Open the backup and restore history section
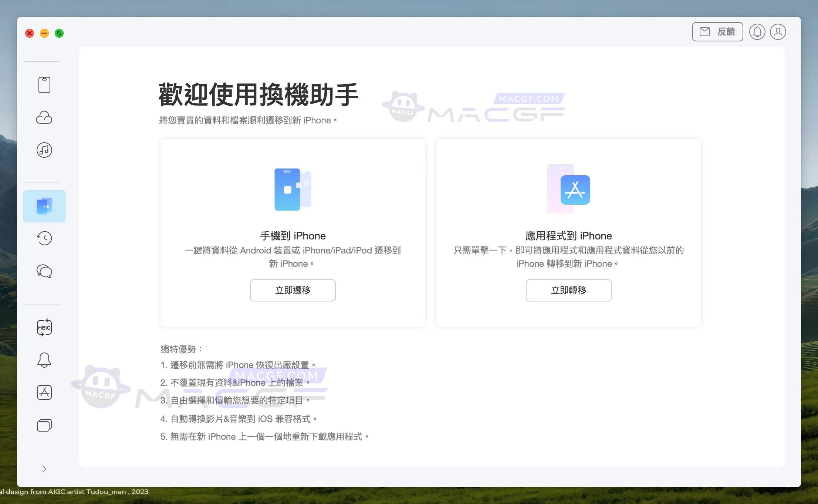Viewport: 818px width, 504px height. [44, 238]
